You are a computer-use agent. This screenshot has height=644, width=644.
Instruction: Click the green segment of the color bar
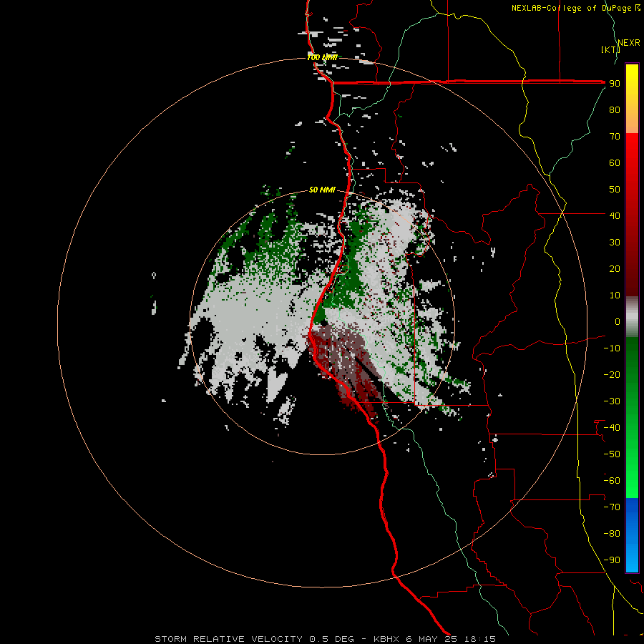[632, 418]
